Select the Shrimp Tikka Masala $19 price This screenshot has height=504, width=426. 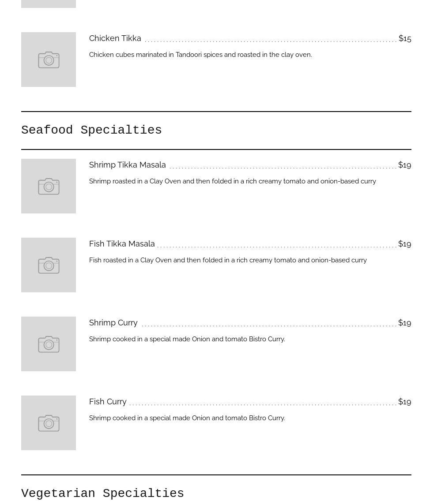(405, 165)
